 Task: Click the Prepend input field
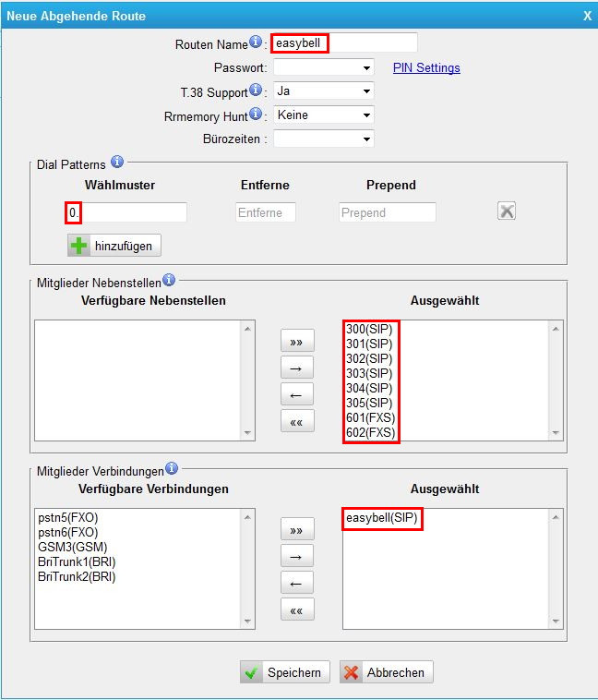[387, 212]
